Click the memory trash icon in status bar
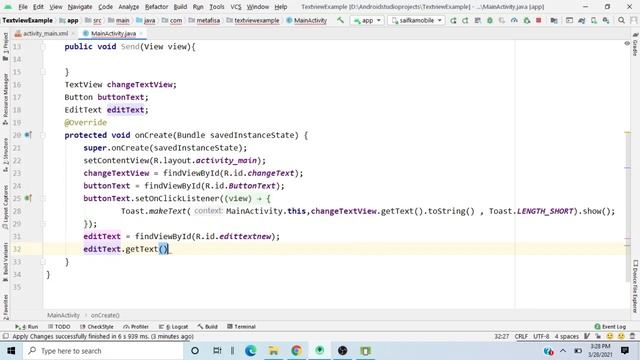This screenshot has height=360, width=640. [x=632, y=337]
